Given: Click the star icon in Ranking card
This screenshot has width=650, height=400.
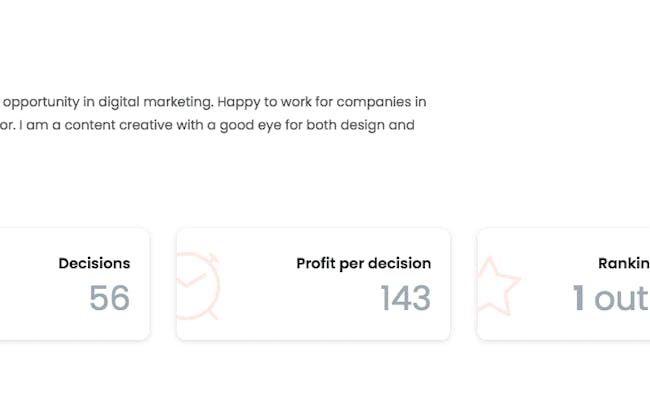Looking at the screenshot, I should (x=498, y=286).
